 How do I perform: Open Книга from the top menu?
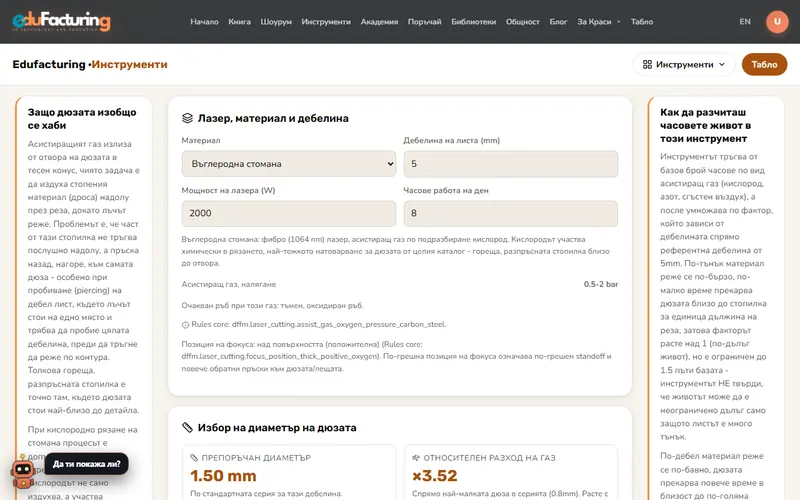coord(239,21)
